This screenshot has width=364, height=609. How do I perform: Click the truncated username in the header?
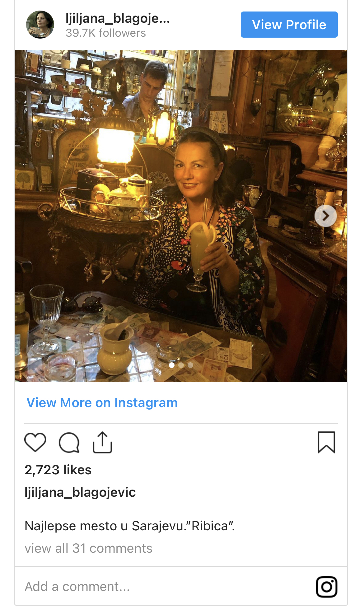pyautogui.click(x=118, y=19)
